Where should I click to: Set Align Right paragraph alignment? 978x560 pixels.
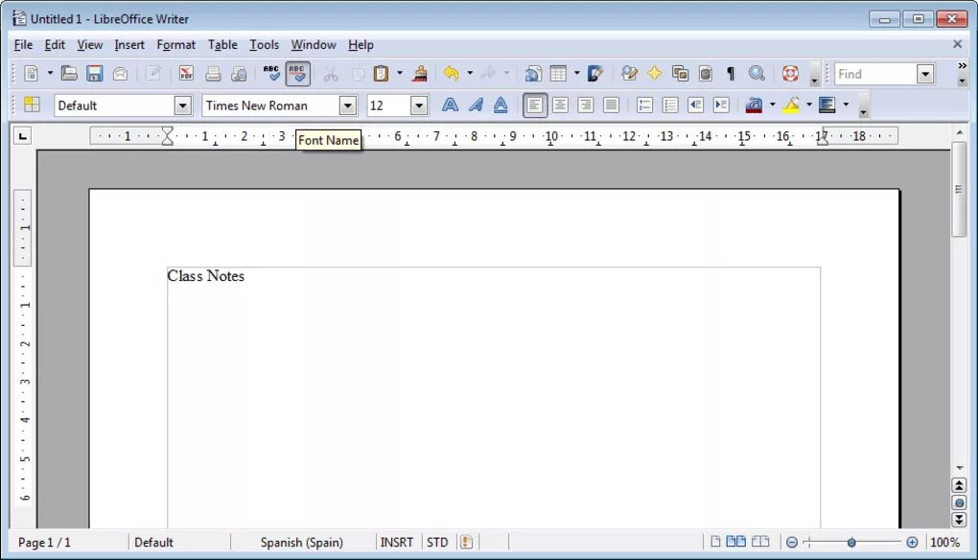click(x=585, y=105)
